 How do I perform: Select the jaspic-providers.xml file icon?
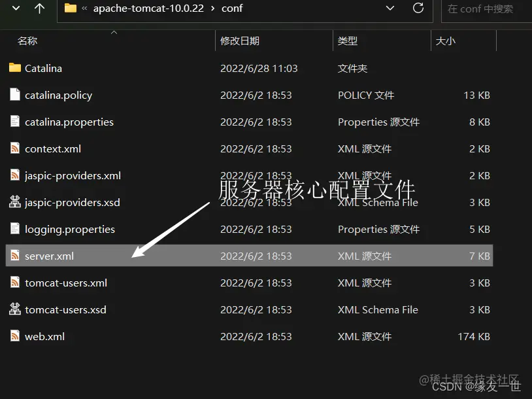(x=14, y=175)
